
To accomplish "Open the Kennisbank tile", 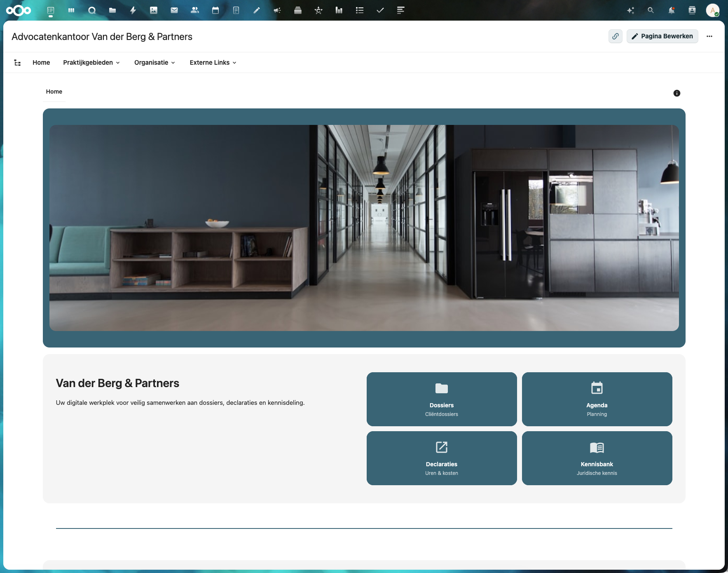I will 597,458.
